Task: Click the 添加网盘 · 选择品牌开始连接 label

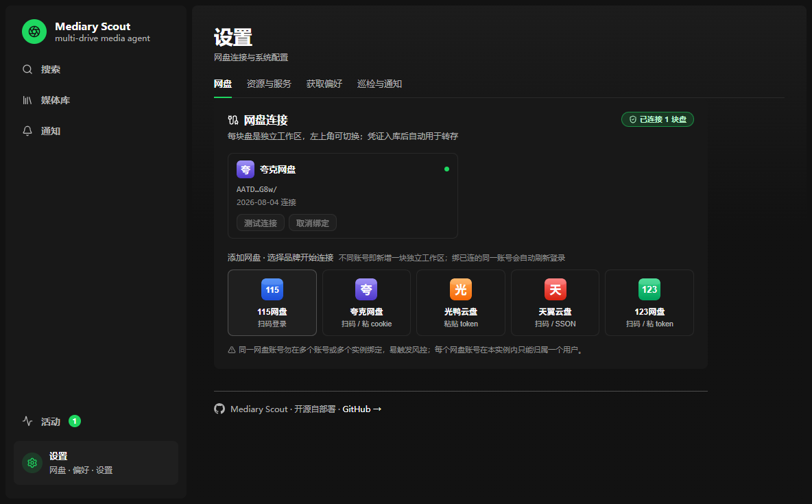Action: click(280, 257)
